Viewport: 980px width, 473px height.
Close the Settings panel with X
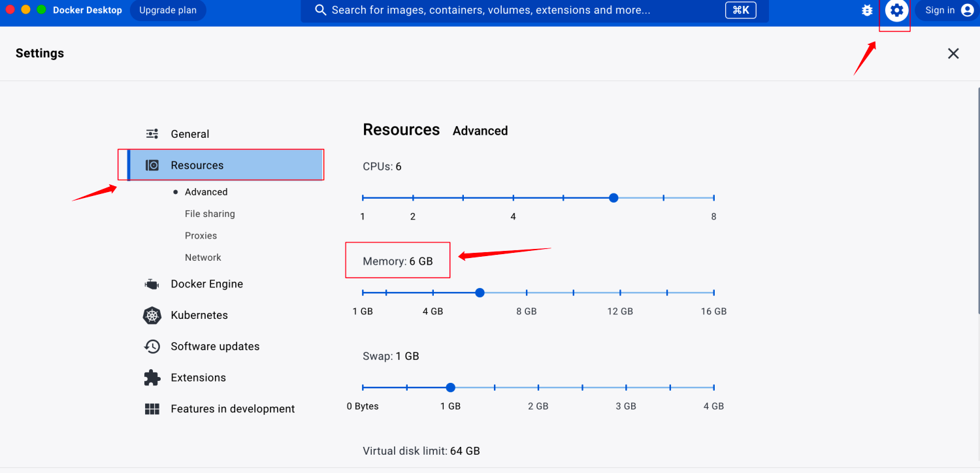pos(953,54)
